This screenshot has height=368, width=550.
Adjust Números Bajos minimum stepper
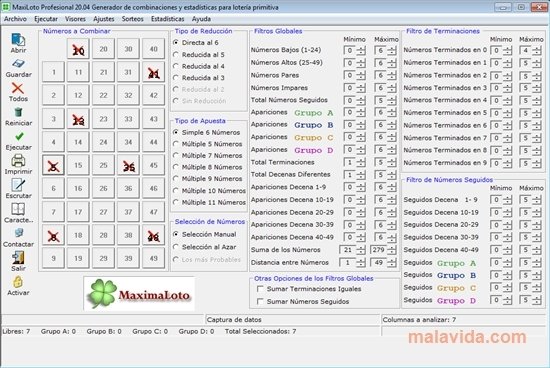(x=361, y=51)
